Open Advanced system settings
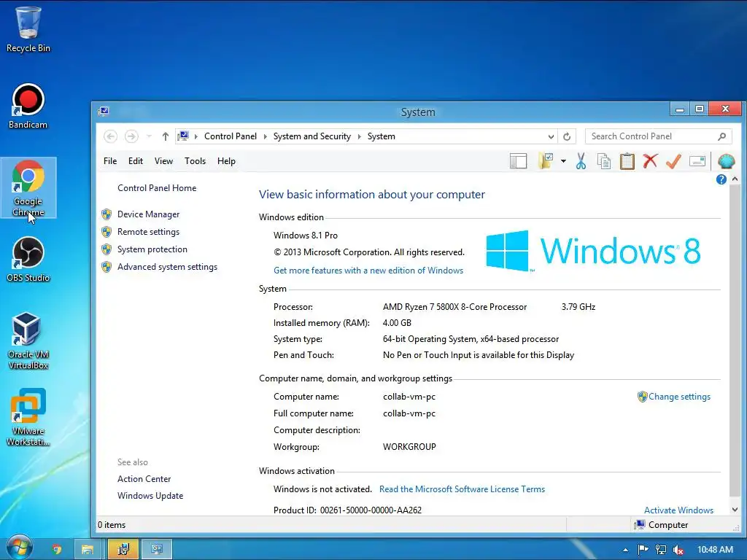This screenshot has height=560, width=747. [167, 267]
